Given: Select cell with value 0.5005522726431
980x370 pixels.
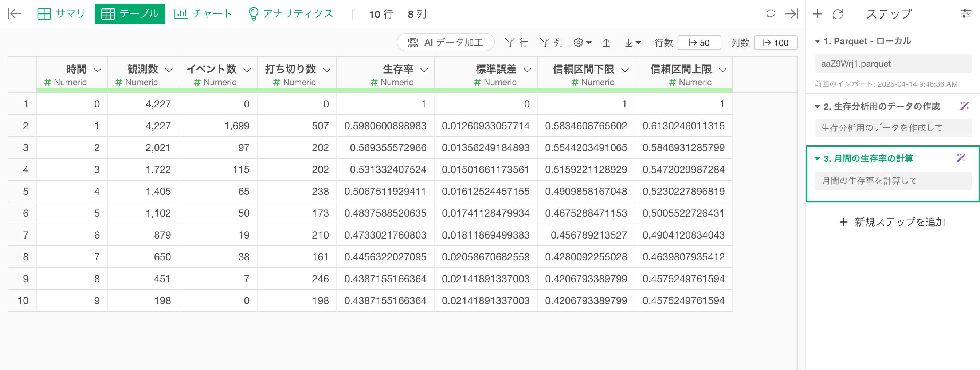Looking at the screenshot, I should coord(684,213).
